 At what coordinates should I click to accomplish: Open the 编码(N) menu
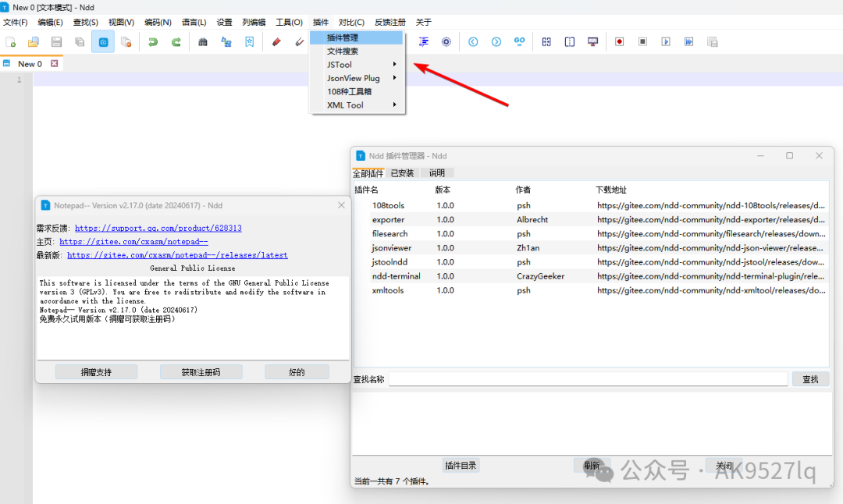[x=158, y=22]
